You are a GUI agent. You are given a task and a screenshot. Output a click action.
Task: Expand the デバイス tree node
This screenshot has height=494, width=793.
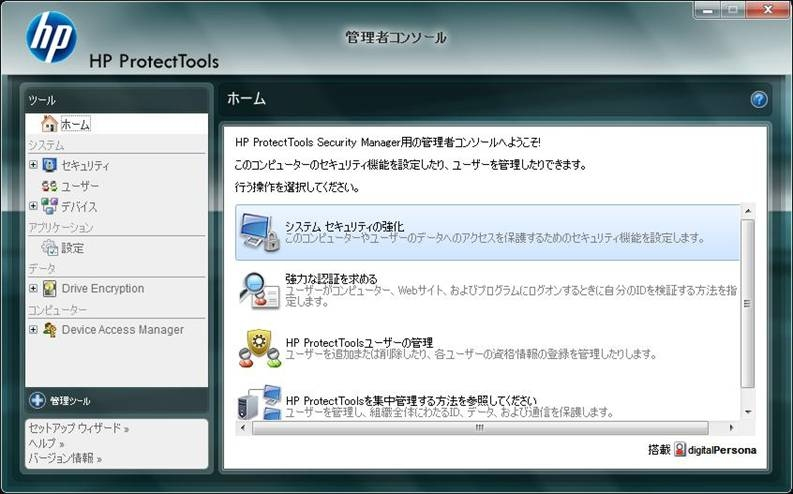[33, 206]
